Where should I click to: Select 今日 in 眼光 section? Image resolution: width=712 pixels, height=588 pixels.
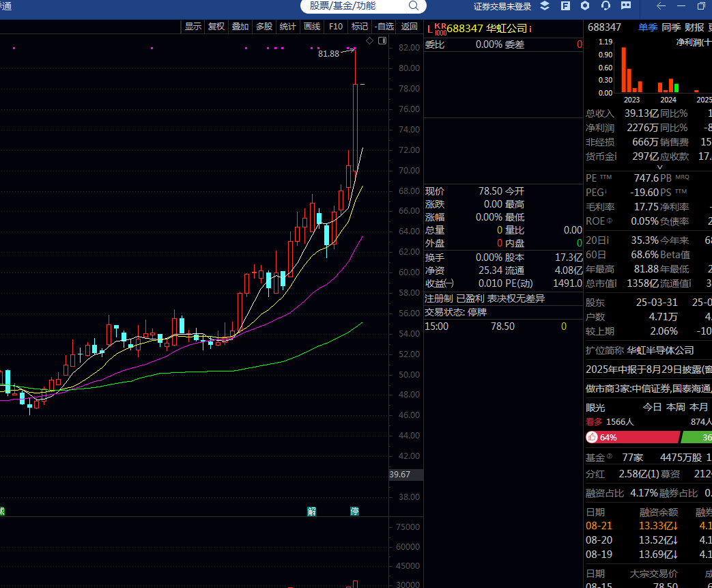pos(652,407)
